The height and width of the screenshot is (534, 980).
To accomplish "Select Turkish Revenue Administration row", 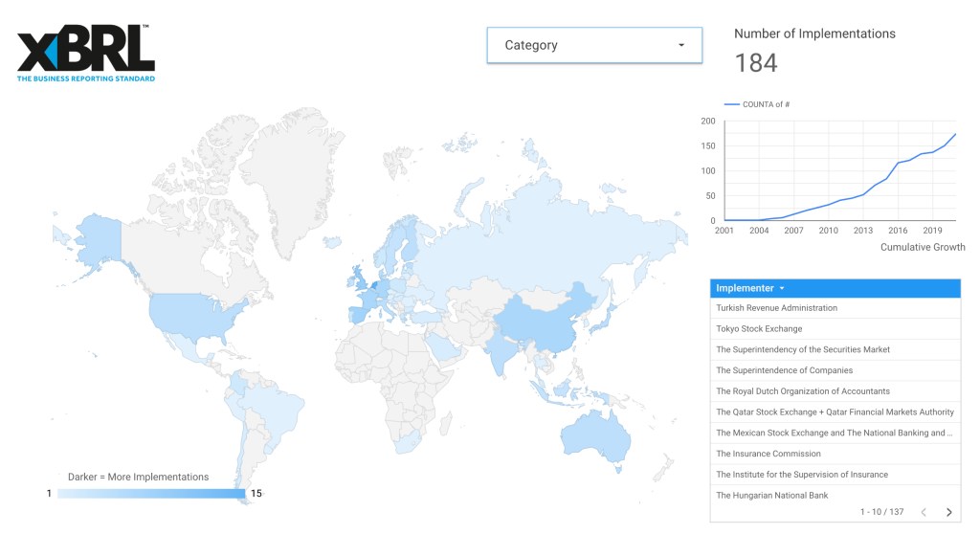I will pyautogui.click(x=776, y=308).
